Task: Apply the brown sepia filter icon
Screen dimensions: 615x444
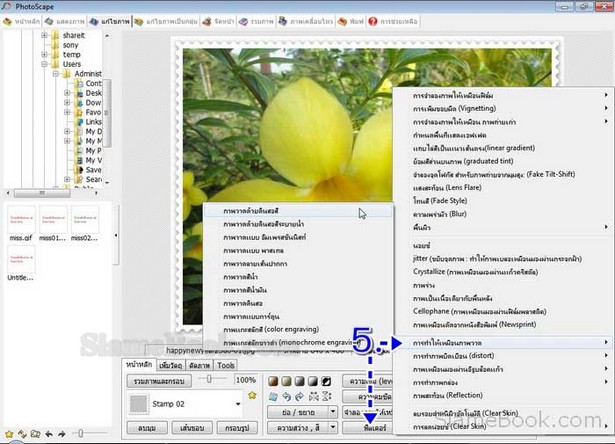Action: pos(273,381)
